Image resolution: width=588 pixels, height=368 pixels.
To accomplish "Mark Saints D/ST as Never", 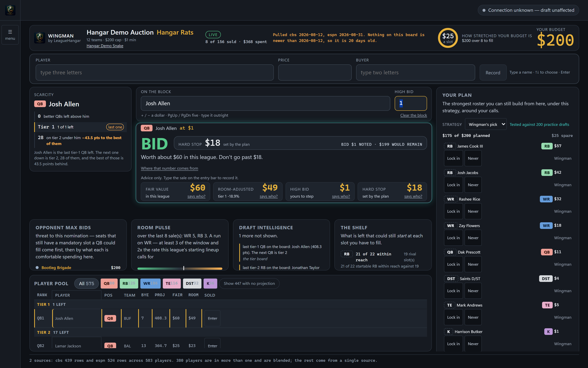I will 473,291.
